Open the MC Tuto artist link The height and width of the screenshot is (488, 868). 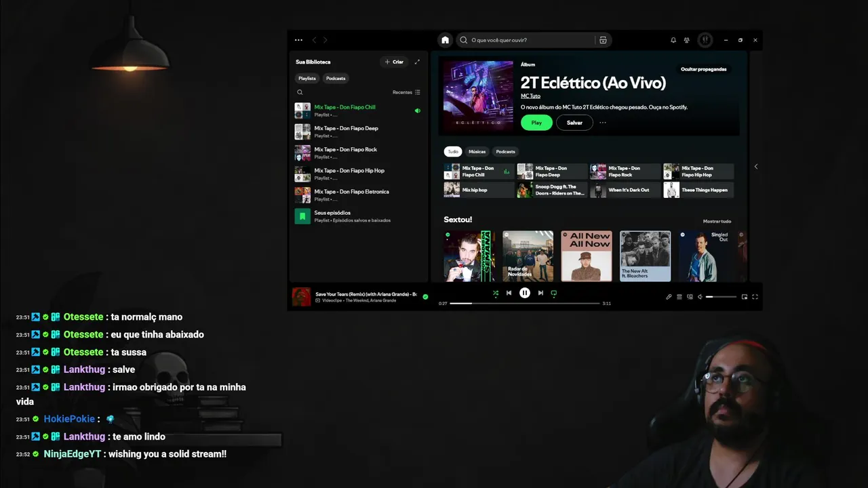pyautogui.click(x=530, y=96)
